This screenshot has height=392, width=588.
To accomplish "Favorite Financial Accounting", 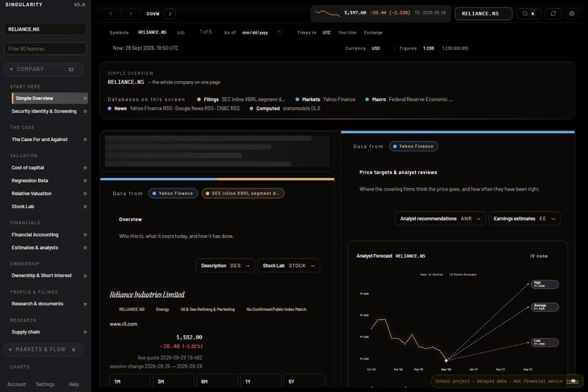I will tap(85, 235).
